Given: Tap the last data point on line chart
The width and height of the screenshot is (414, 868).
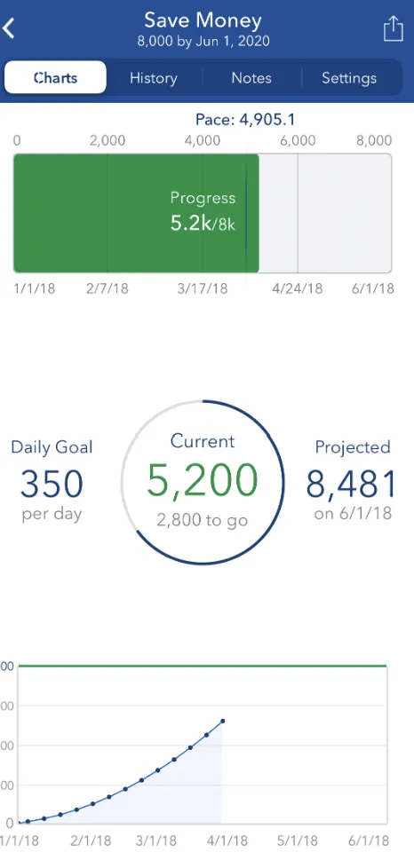Looking at the screenshot, I should (222, 721).
